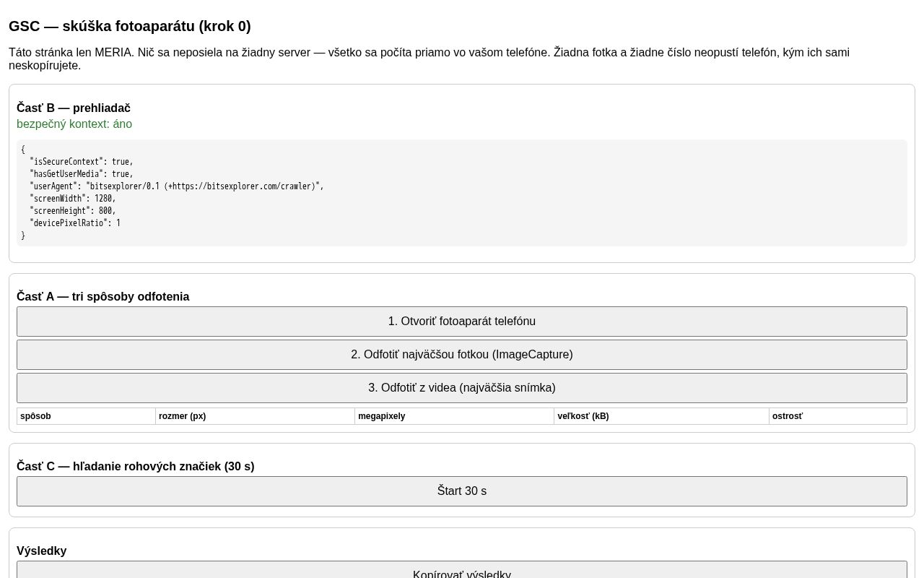Select the 'ostrosť' column header
Viewport: 924px width, 578px height.
click(838, 416)
